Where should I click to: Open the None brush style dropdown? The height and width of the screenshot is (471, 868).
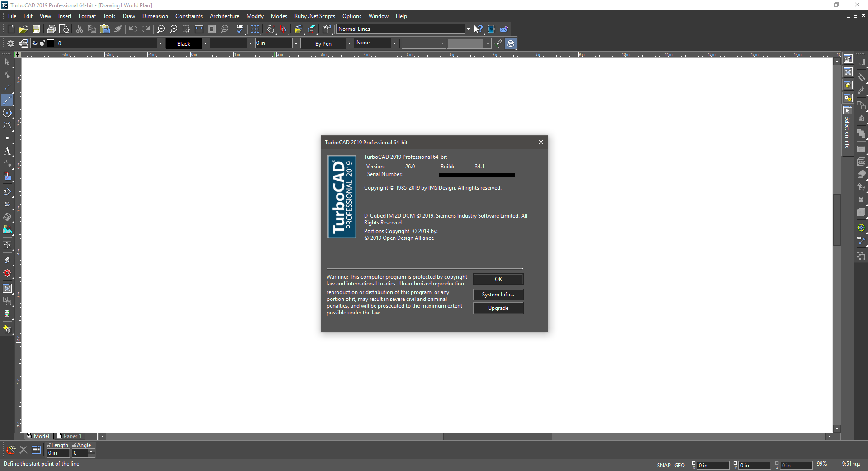coord(394,43)
